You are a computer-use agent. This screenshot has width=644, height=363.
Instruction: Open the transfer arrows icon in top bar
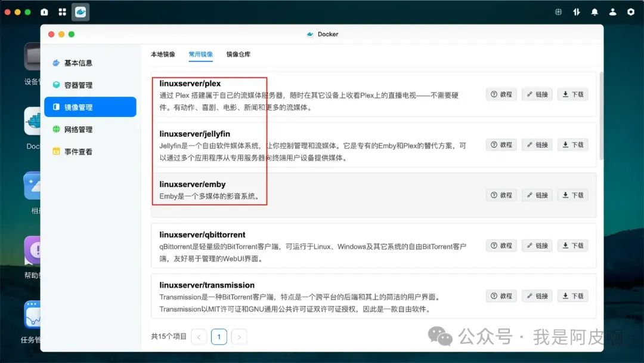pyautogui.click(x=577, y=12)
